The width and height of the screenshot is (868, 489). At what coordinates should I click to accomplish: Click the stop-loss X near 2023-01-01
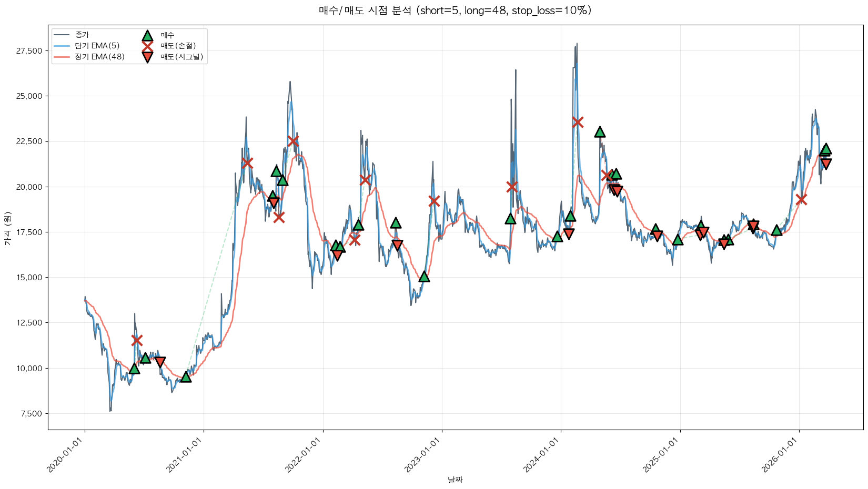tap(434, 201)
